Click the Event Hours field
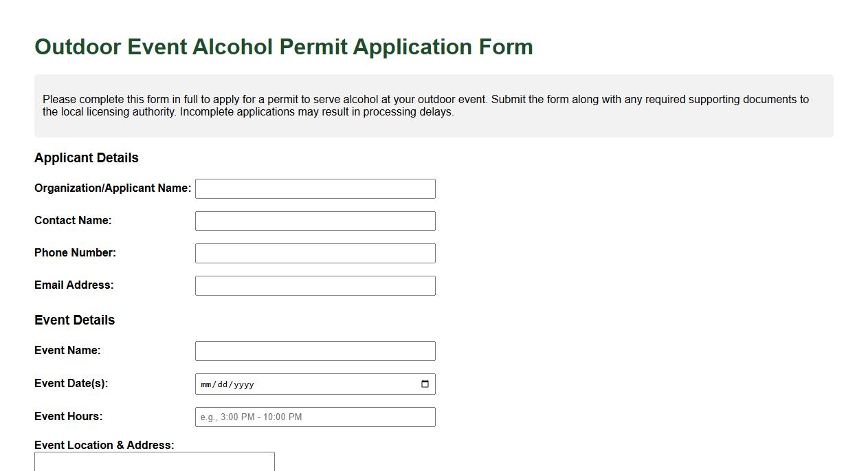The height and width of the screenshot is (471, 868). pyautogui.click(x=315, y=417)
